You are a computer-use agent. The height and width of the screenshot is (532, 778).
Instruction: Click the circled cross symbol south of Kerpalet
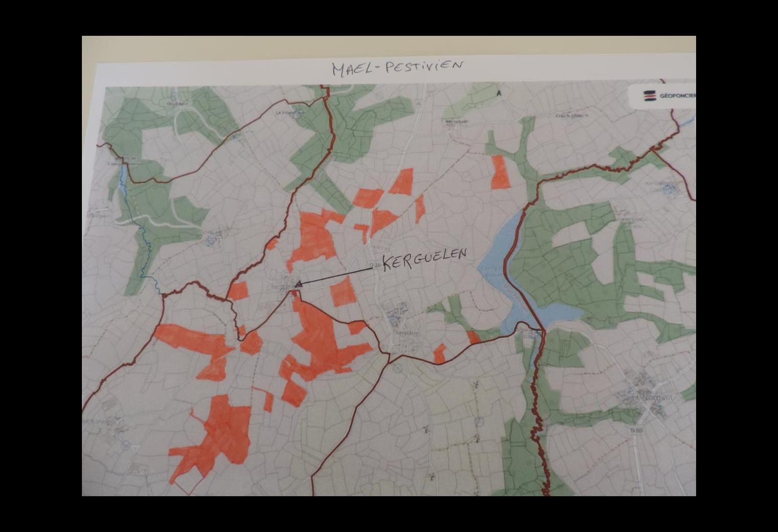click(x=396, y=368)
